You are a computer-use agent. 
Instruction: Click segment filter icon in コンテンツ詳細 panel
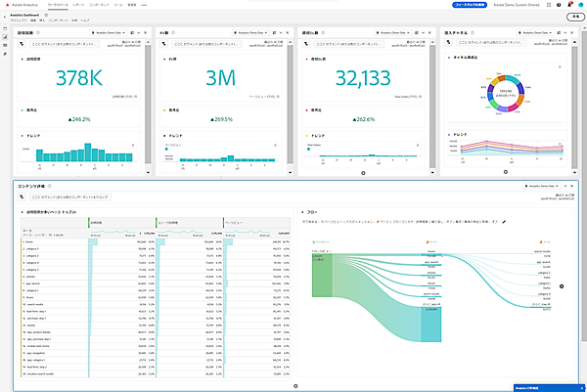[22, 196]
